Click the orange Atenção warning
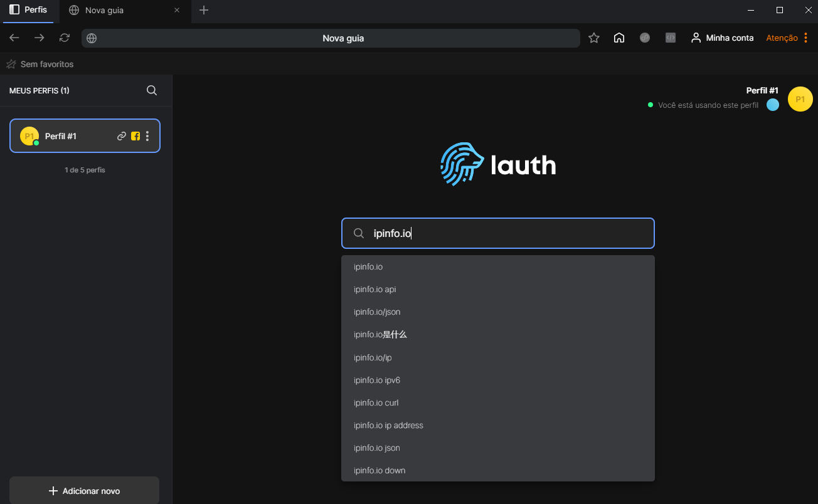This screenshot has height=504, width=818. click(782, 38)
